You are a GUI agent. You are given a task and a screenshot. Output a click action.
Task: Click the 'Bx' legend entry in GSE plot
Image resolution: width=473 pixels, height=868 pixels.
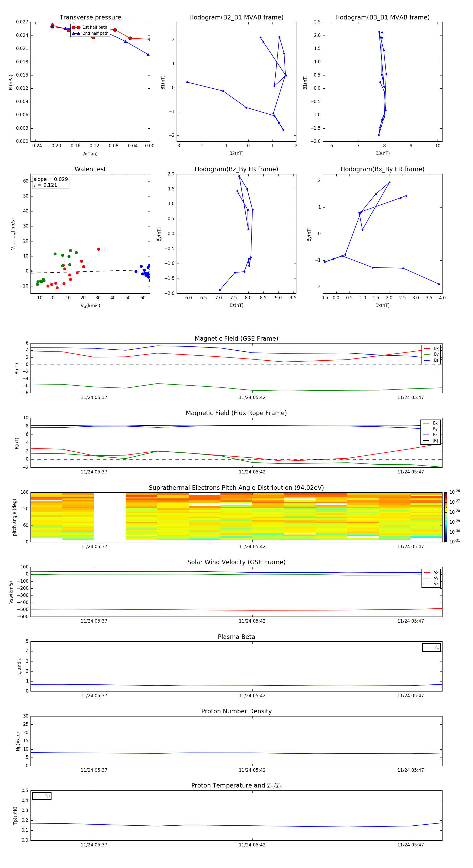[431, 349]
